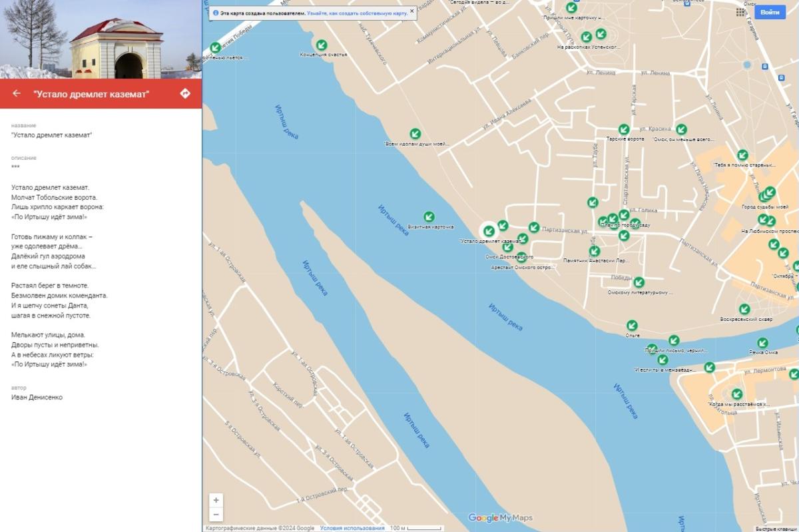This screenshot has height=532, width=799.
Task: Open the Tobolsk gate photo thumbnail
Action: pos(101,39)
